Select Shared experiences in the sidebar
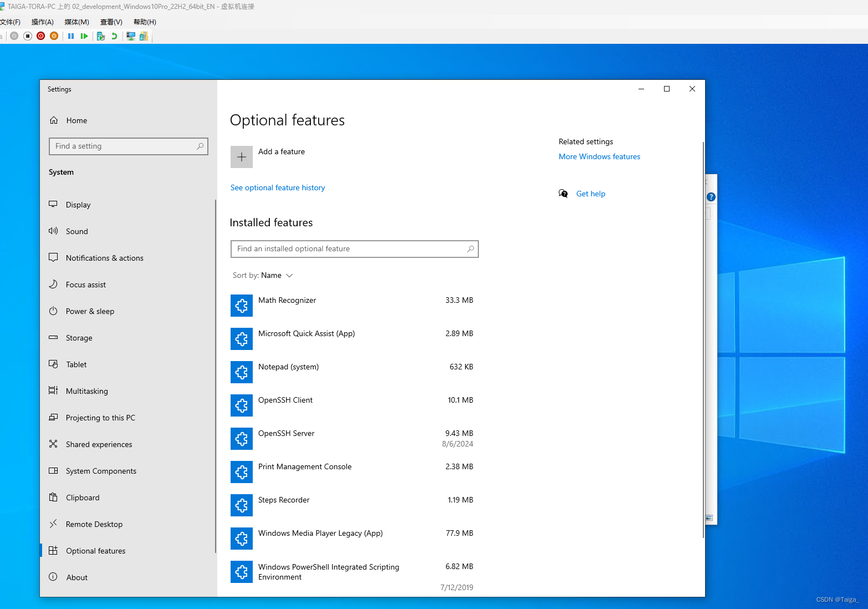Image resolution: width=868 pixels, height=609 pixels. pyautogui.click(x=128, y=444)
